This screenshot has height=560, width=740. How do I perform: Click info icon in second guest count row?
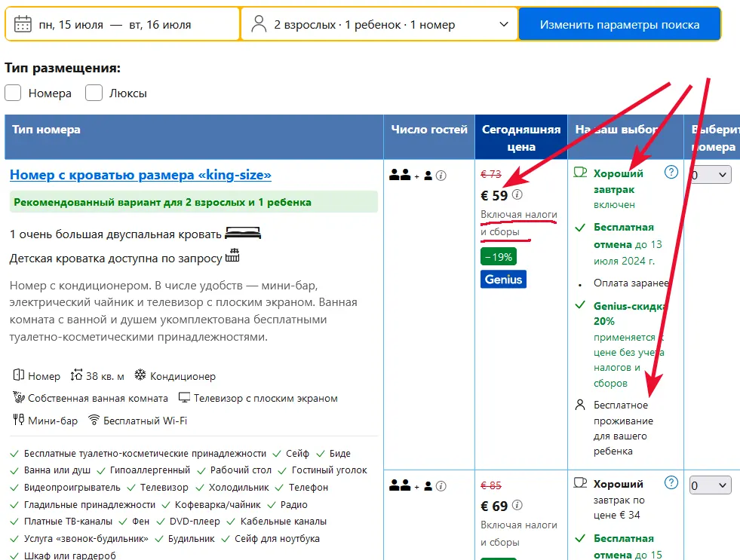click(x=441, y=486)
